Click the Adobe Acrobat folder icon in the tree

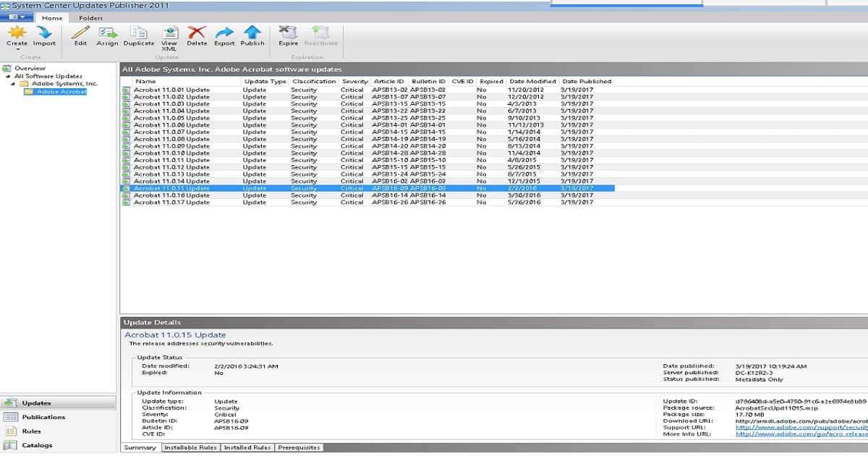tap(30, 92)
